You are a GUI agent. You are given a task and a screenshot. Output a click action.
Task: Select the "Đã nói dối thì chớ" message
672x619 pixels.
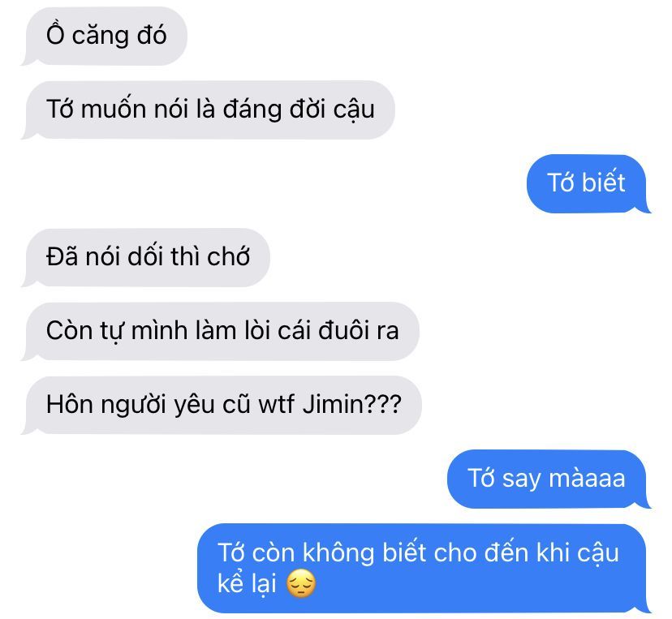(x=146, y=257)
